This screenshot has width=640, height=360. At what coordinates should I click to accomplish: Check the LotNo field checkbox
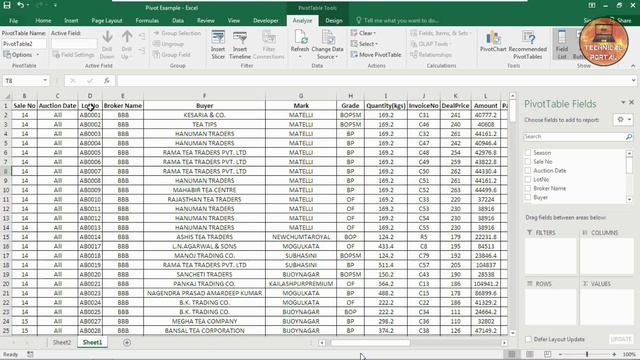pyautogui.click(x=528, y=179)
